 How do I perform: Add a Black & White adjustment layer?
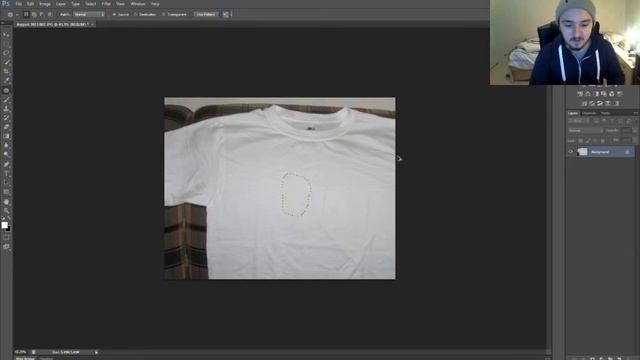point(596,94)
